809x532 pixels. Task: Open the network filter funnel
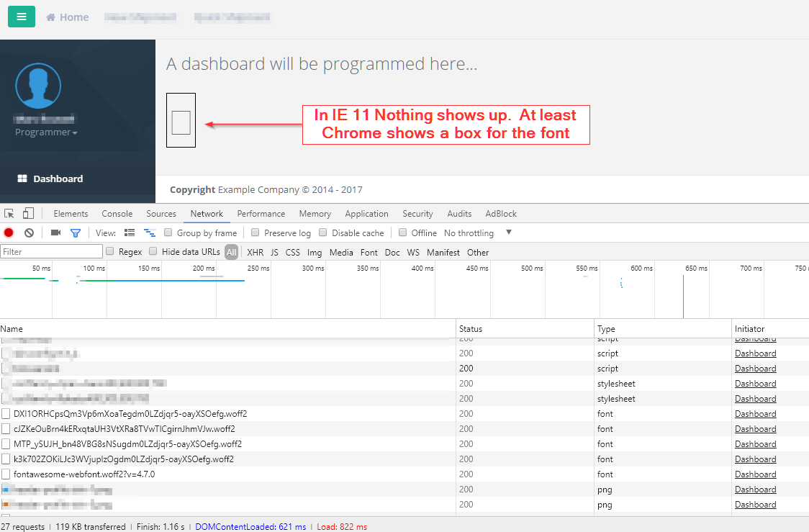pyautogui.click(x=75, y=233)
